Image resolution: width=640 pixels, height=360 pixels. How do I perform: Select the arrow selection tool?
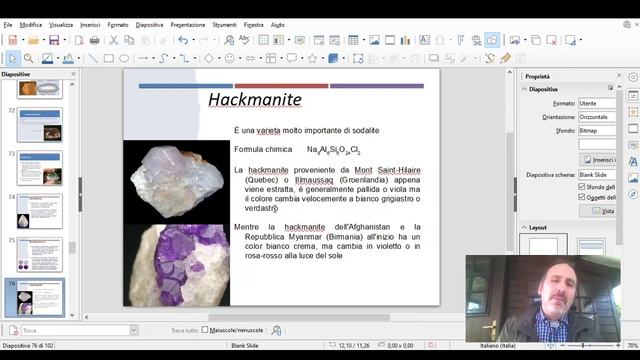(x=12, y=58)
